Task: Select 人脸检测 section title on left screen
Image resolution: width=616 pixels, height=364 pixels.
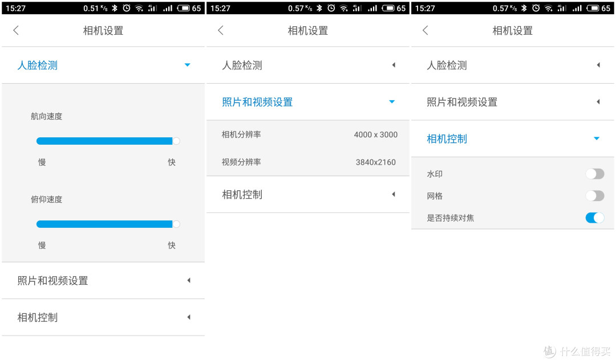Action: pyautogui.click(x=38, y=65)
